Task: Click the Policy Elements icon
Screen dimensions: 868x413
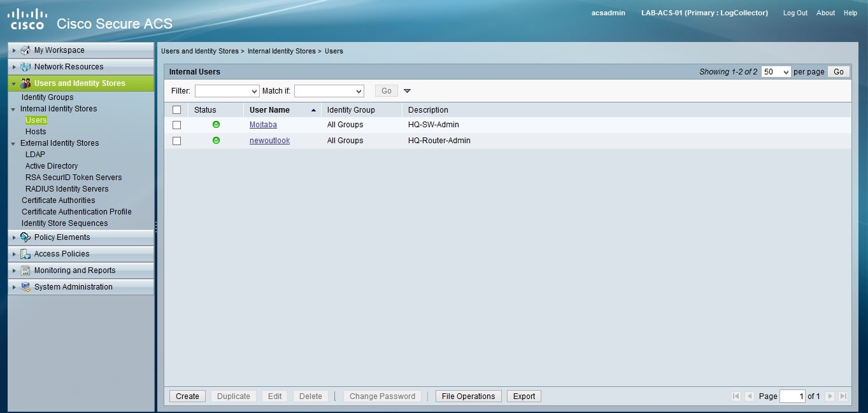Action: click(25, 237)
